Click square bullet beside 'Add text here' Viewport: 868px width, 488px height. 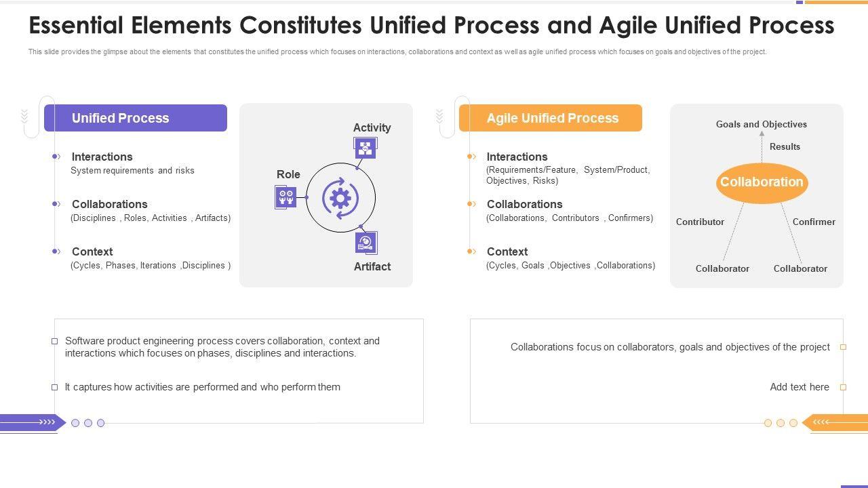tap(843, 388)
